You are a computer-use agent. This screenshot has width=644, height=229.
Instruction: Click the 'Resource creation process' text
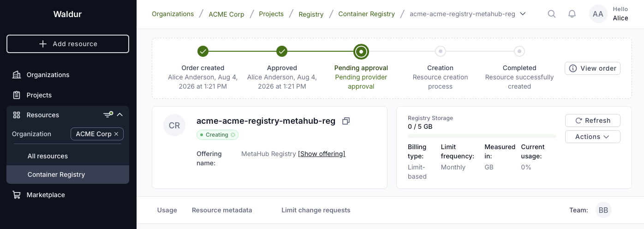tap(441, 82)
